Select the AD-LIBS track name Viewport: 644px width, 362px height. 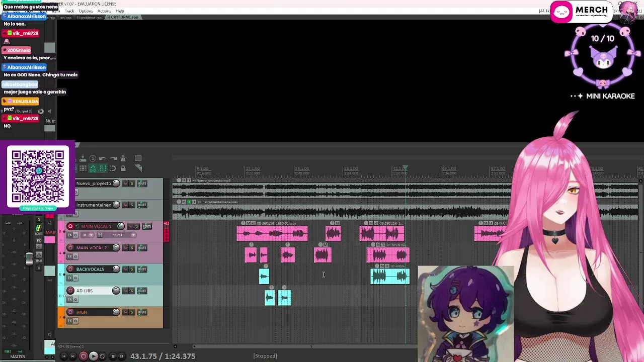(x=85, y=291)
